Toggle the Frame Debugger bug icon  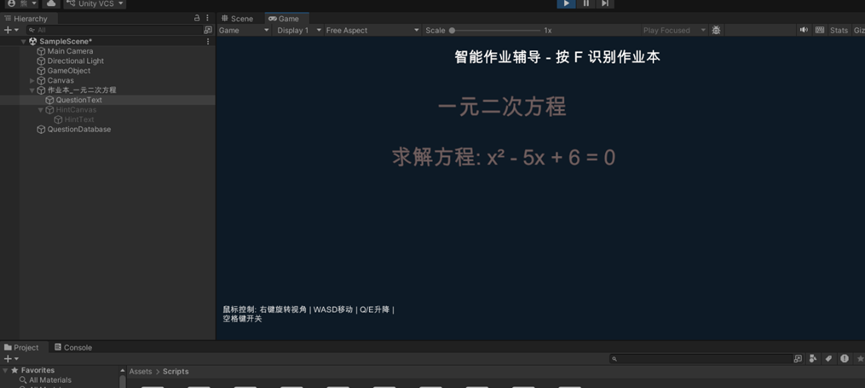pos(716,30)
